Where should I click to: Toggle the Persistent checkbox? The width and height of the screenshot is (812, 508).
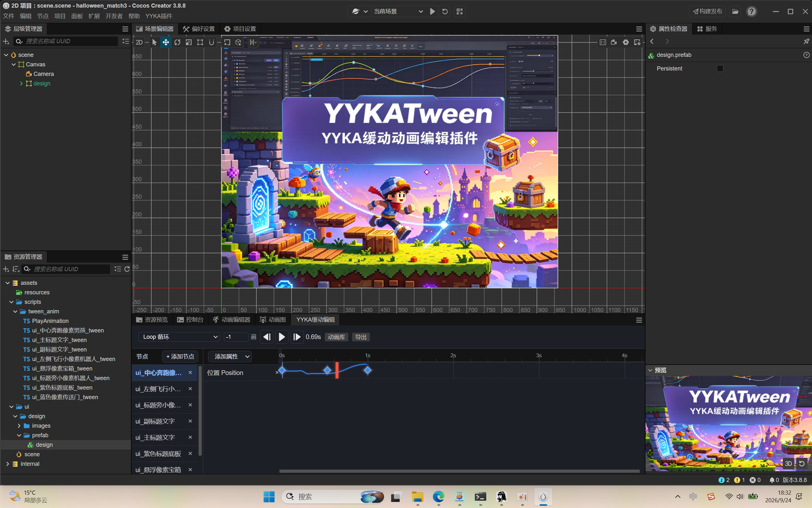point(720,69)
